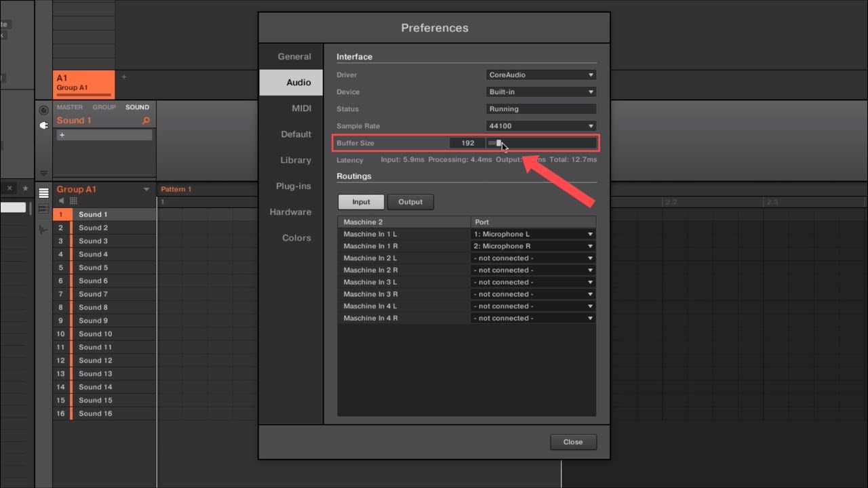868x488 pixels.
Task: Select Sound 5 in the sound list
Action: [x=93, y=268]
